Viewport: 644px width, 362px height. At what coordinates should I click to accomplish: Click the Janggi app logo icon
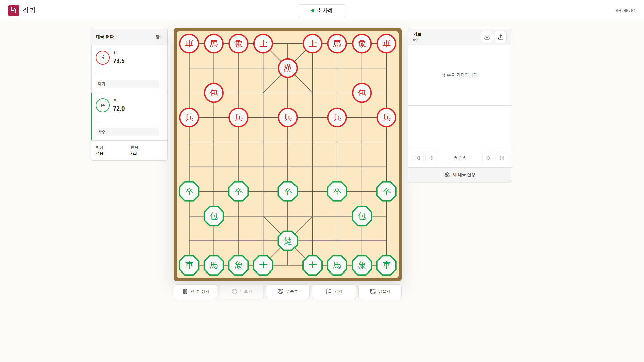pyautogui.click(x=14, y=10)
